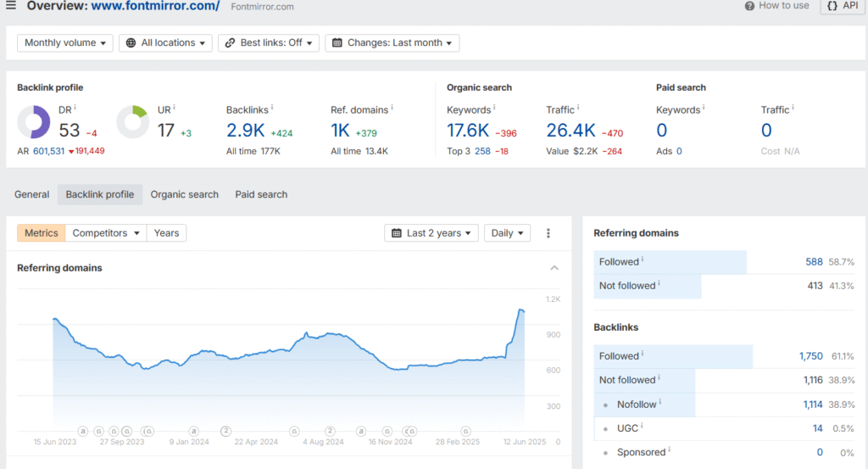The image size is (868, 469).
Task: Click the DR purple donut chart
Action: (x=34, y=122)
